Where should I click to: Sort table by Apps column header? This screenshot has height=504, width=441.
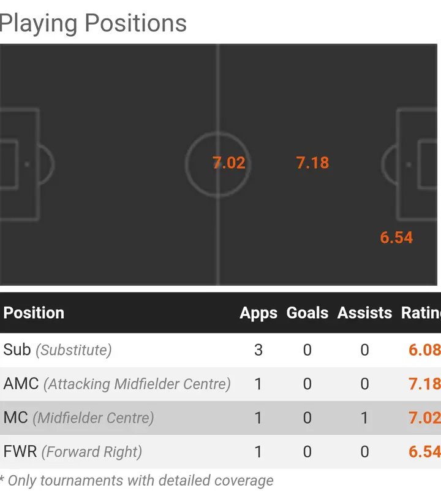pos(258,313)
